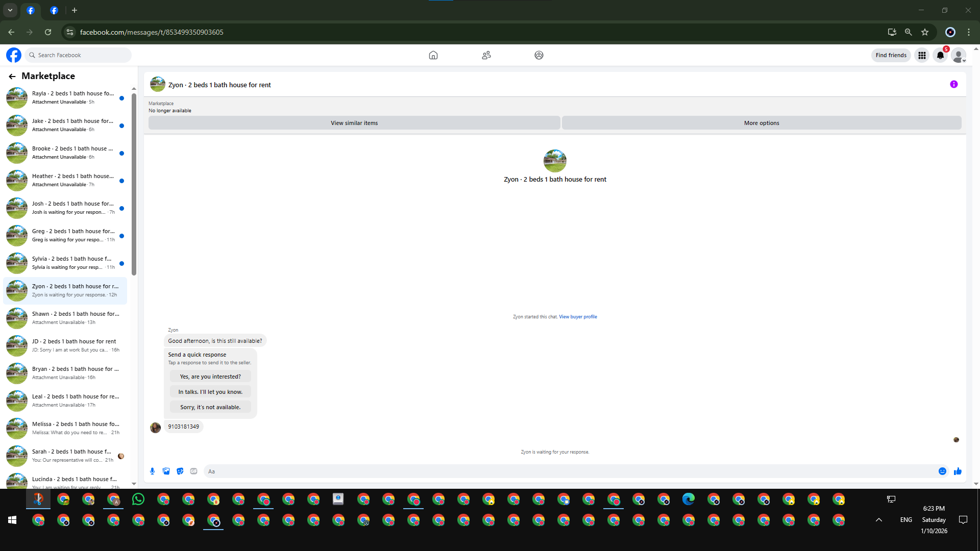Send a thumbs-up like
This screenshot has height=551, width=980.
coord(958,471)
